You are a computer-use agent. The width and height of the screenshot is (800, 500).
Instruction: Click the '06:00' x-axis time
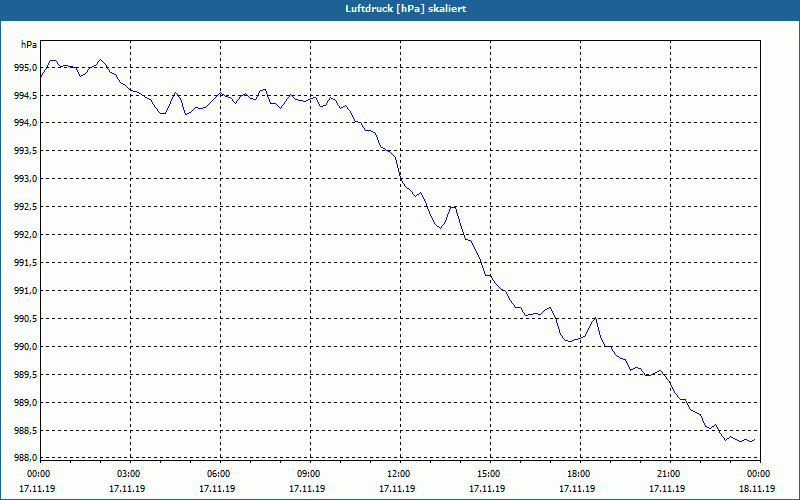click(218, 474)
